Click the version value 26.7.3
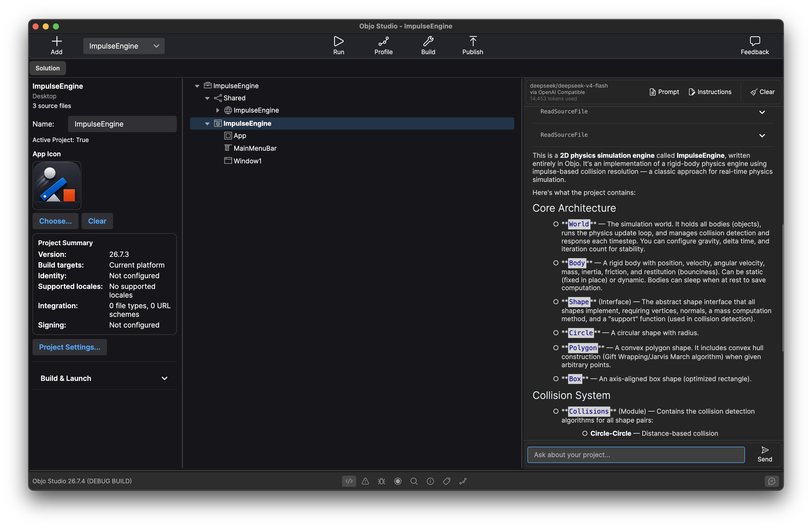Screen dimensions: 812x528 tap(119, 254)
